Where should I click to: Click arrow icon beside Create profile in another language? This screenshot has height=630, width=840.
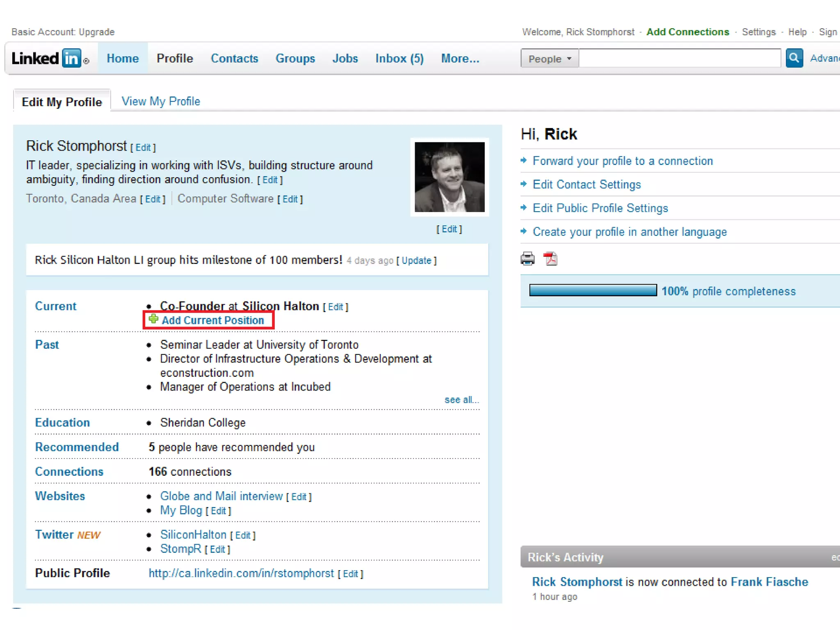524,231
